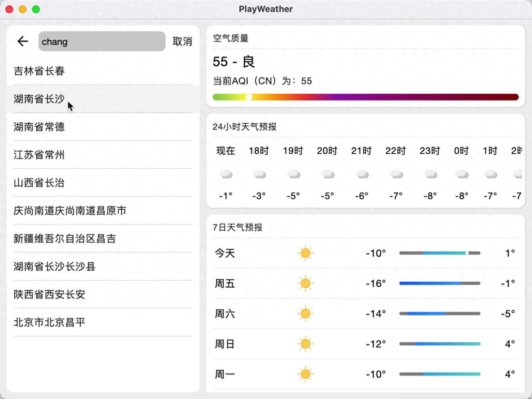Screen dimensions: 532x399
Task: Click the AQI gradient color bar
Action: (x=366, y=97)
